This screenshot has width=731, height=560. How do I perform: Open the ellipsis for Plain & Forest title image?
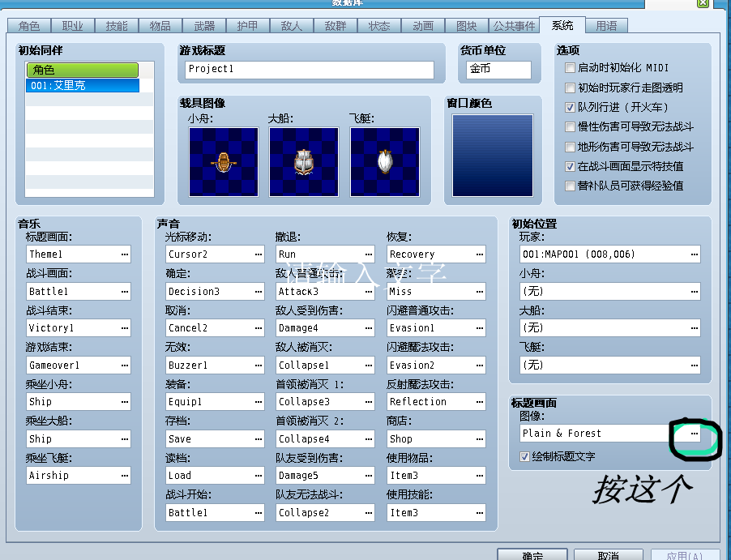tap(695, 434)
